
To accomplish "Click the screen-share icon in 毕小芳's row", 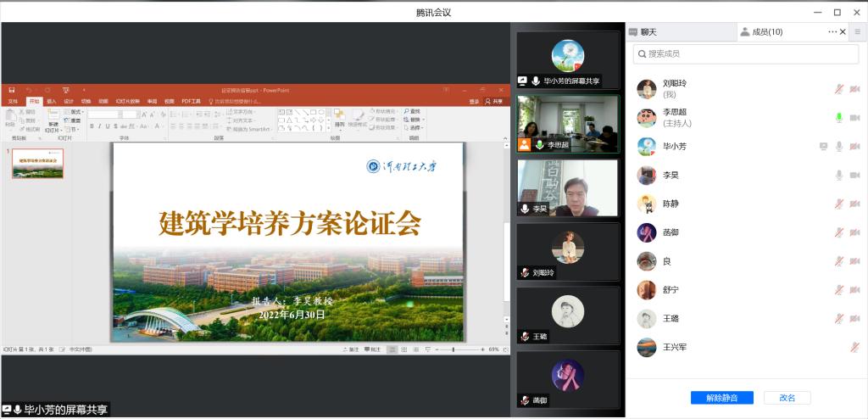I will [x=823, y=146].
